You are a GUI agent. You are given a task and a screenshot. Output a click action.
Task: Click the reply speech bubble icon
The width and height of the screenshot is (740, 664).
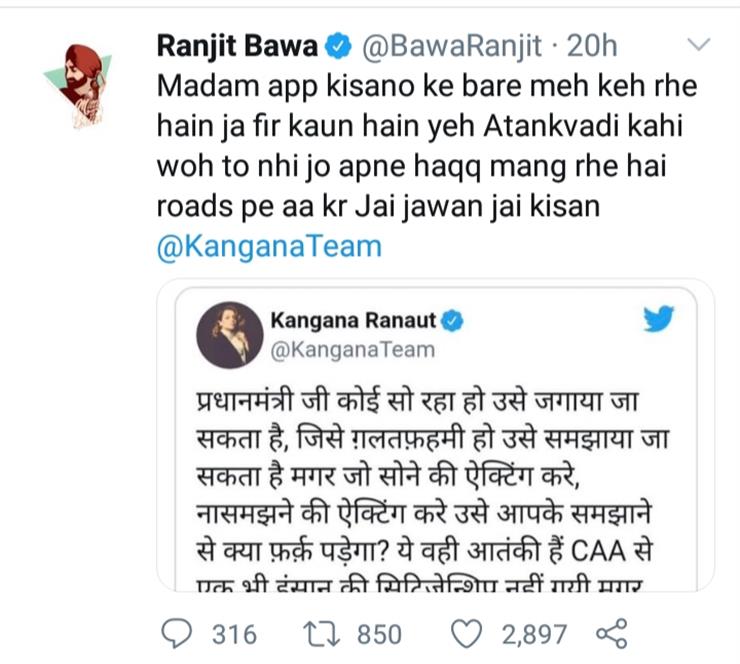(x=177, y=634)
